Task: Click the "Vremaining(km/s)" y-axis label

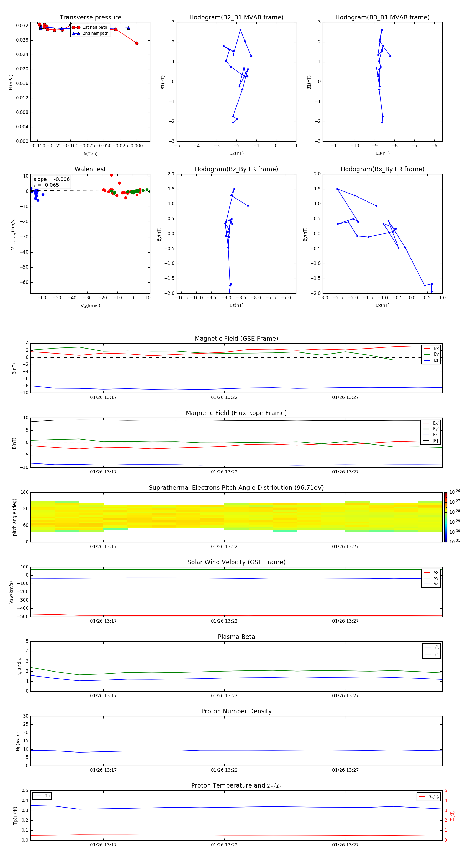Action: pyautogui.click(x=13, y=234)
